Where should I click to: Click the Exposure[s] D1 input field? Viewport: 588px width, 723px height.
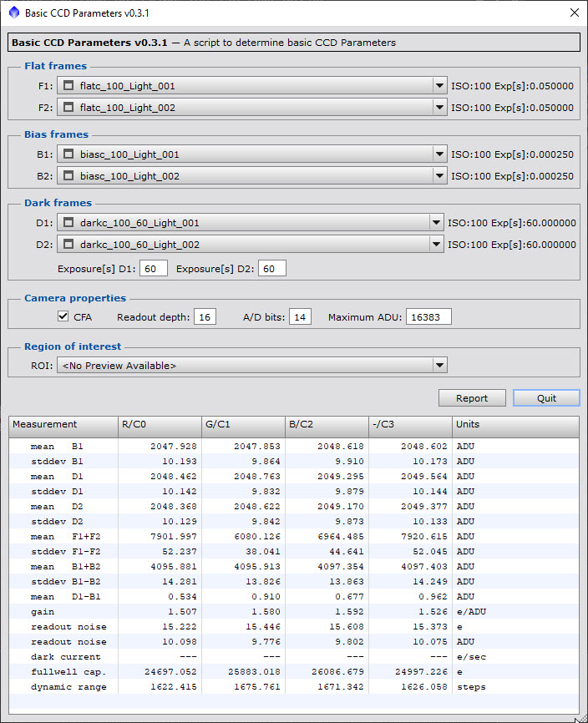click(153, 268)
